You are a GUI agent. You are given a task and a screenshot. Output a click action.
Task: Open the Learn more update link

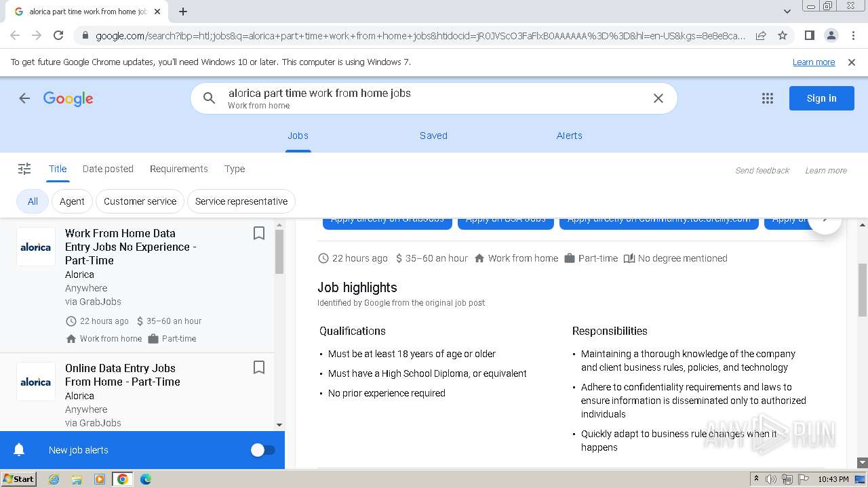click(814, 62)
